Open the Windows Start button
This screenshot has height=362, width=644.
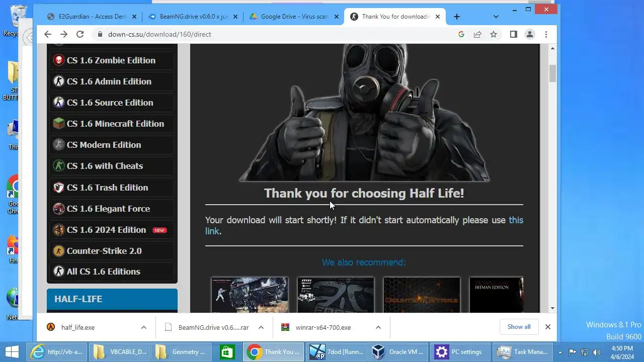coord(11,351)
